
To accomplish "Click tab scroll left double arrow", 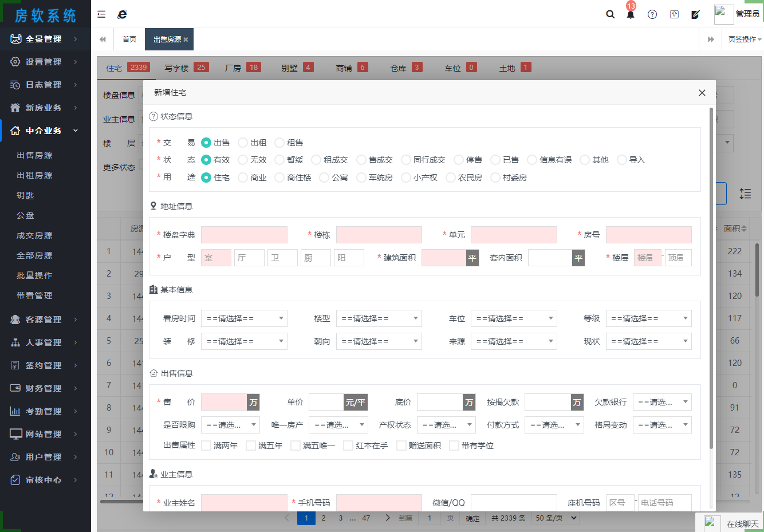I will [103, 40].
